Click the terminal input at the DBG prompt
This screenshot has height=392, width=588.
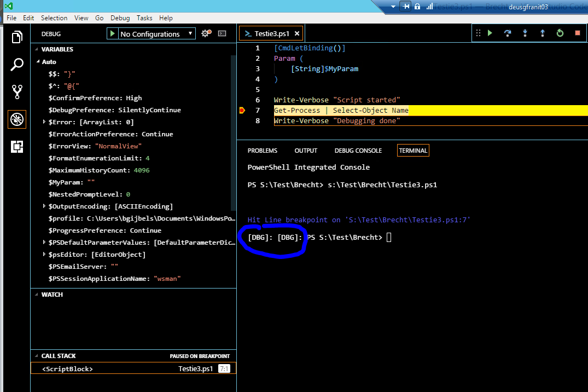coord(389,237)
